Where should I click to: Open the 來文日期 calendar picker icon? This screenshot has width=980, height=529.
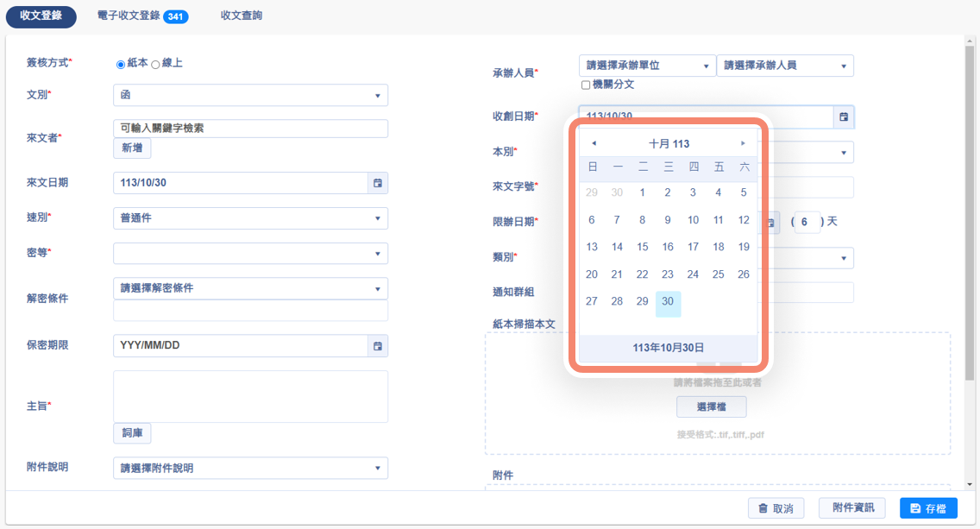click(x=377, y=183)
